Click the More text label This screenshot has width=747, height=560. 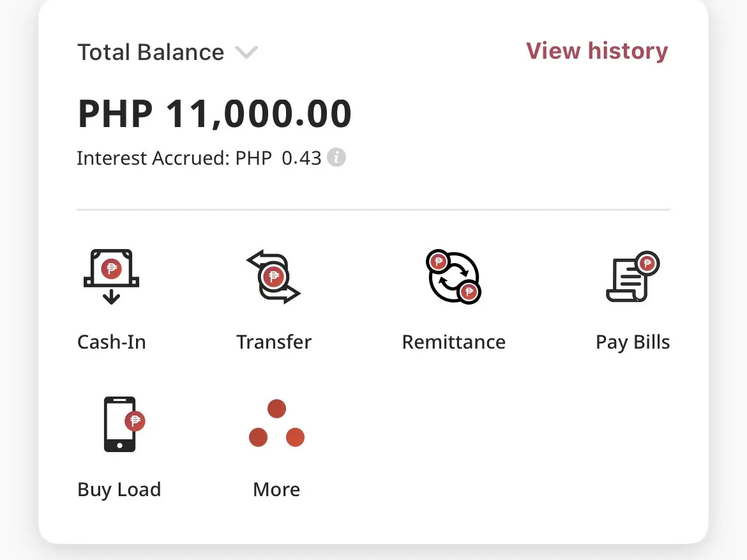point(276,490)
